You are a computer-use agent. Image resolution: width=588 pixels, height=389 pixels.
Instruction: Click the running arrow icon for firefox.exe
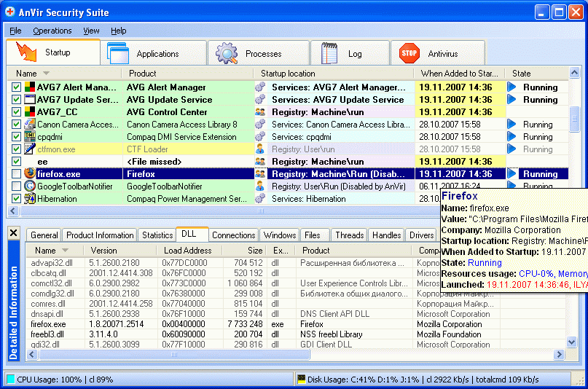[511, 174]
